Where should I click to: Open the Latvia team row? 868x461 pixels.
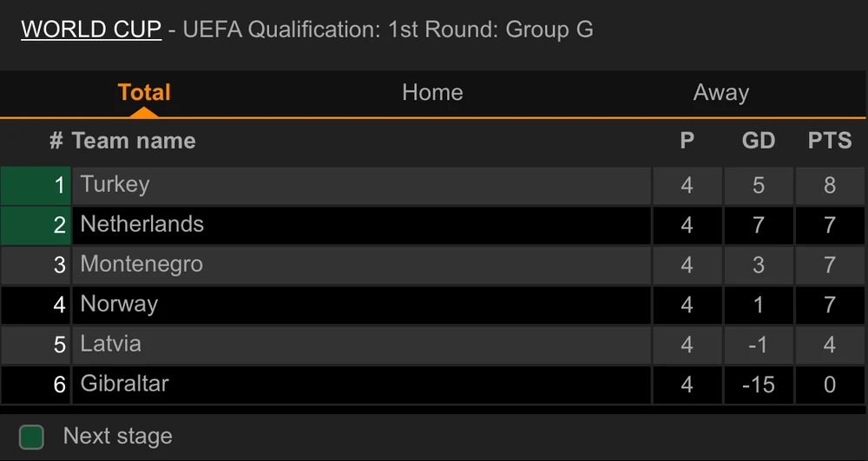tap(110, 345)
